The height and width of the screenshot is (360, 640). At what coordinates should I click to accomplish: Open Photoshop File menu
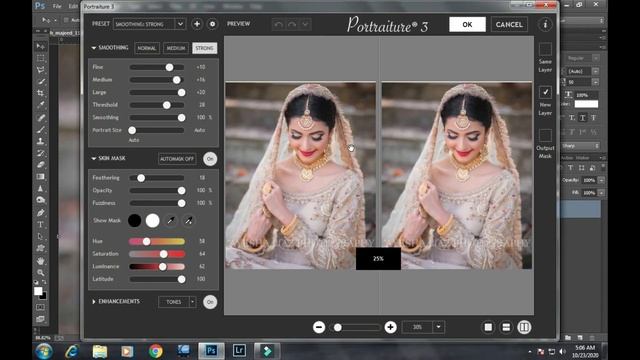[57, 6]
